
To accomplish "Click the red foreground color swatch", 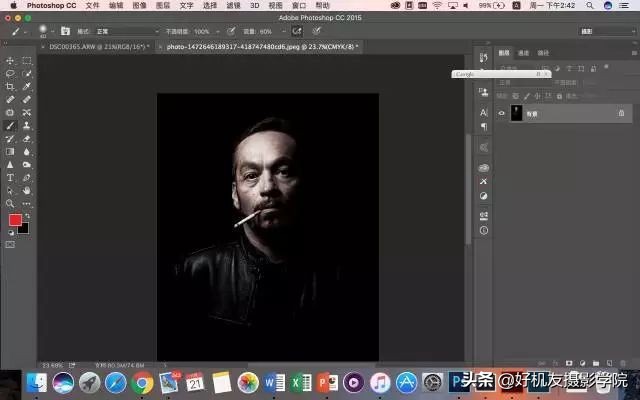I will click(x=15, y=220).
